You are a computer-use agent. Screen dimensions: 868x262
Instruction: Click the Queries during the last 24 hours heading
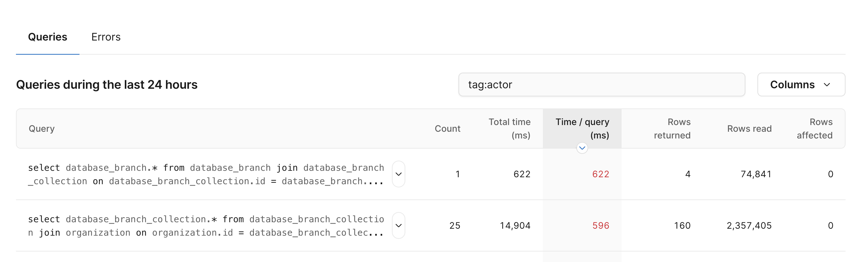click(107, 85)
